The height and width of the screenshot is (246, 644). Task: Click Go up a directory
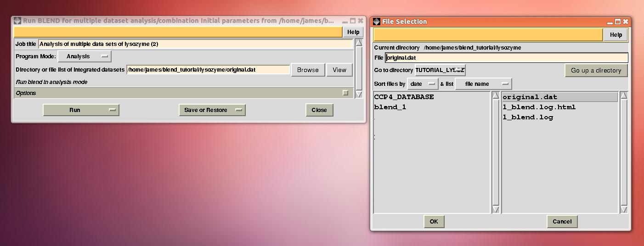coord(596,70)
